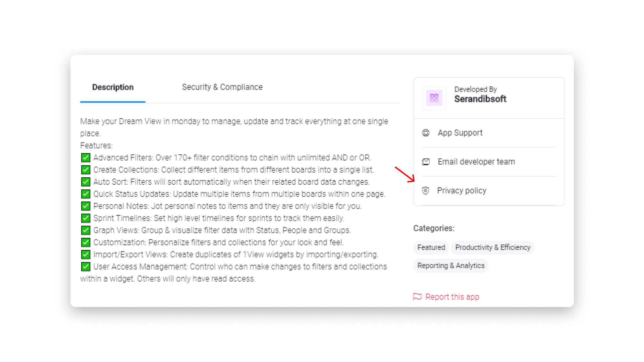644x362 pixels.
Task: Click the Graph Views green checkmark
Action: (x=86, y=230)
